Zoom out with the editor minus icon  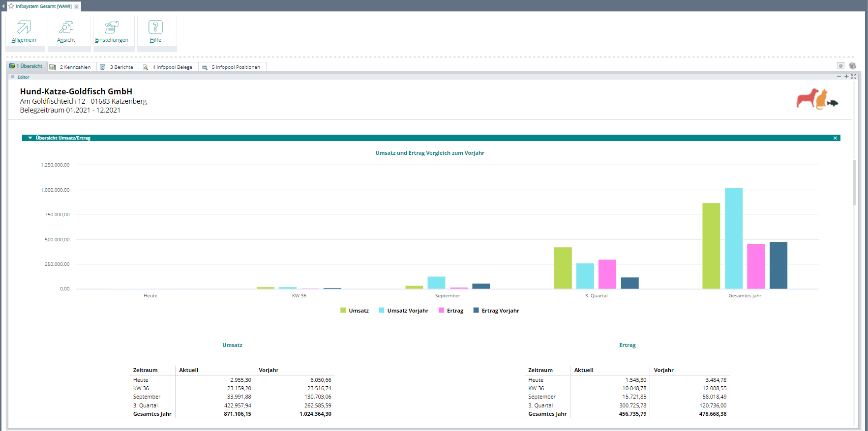coord(839,77)
